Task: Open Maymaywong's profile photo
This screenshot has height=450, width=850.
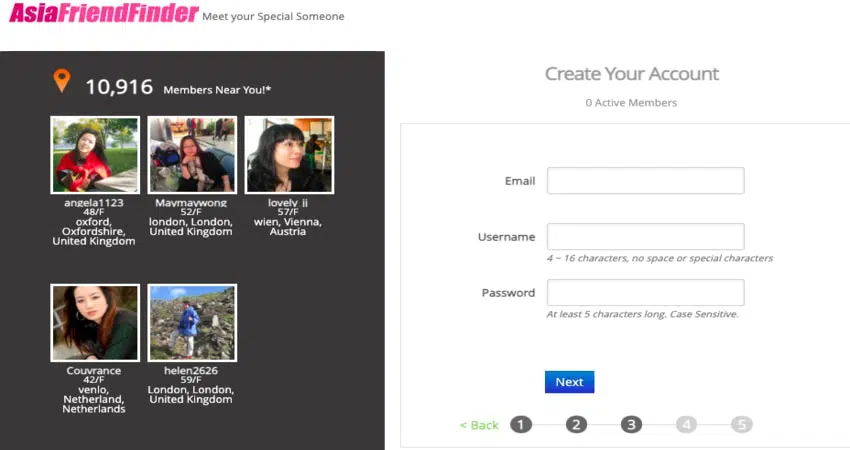Action: point(192,155)
